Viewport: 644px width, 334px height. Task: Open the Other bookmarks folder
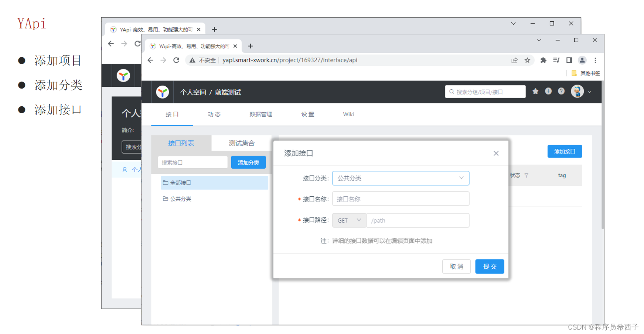[x=586, y=73]
